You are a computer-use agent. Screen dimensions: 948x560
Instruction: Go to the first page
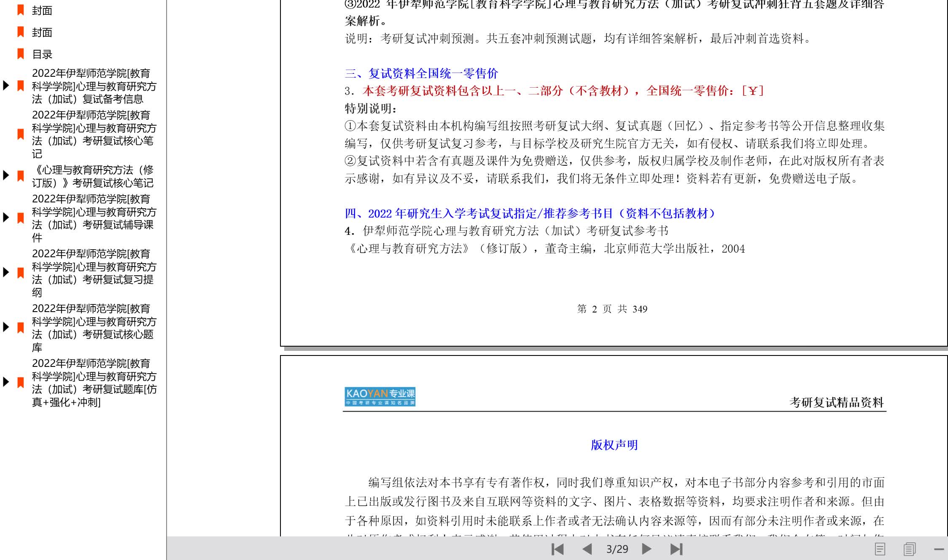(x=557, y=549)
